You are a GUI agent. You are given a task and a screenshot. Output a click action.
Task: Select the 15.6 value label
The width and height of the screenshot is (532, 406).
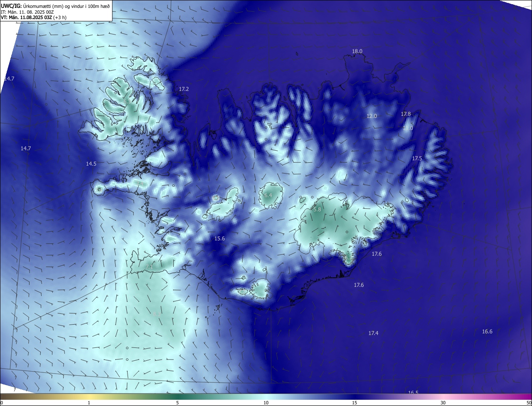tap(219, 239)
